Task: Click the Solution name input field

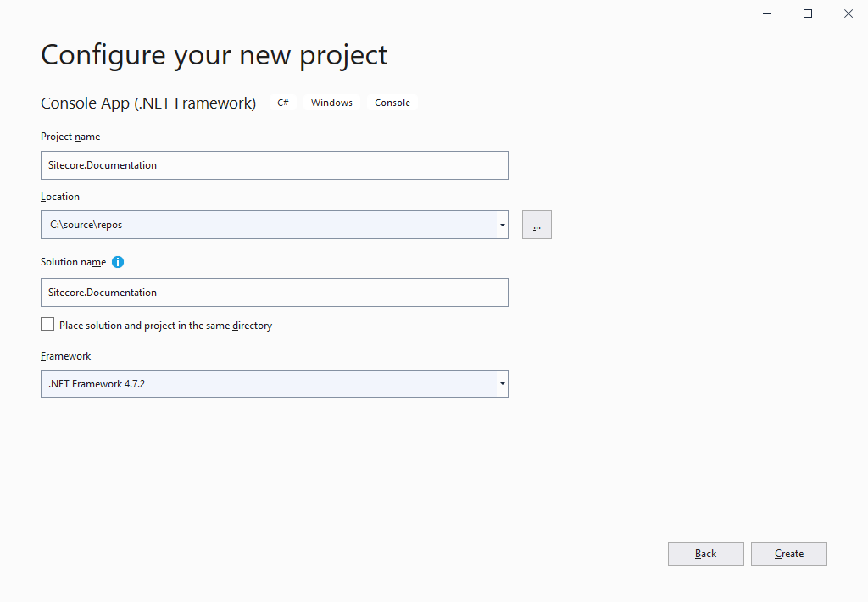Action: tap(274, 293)
